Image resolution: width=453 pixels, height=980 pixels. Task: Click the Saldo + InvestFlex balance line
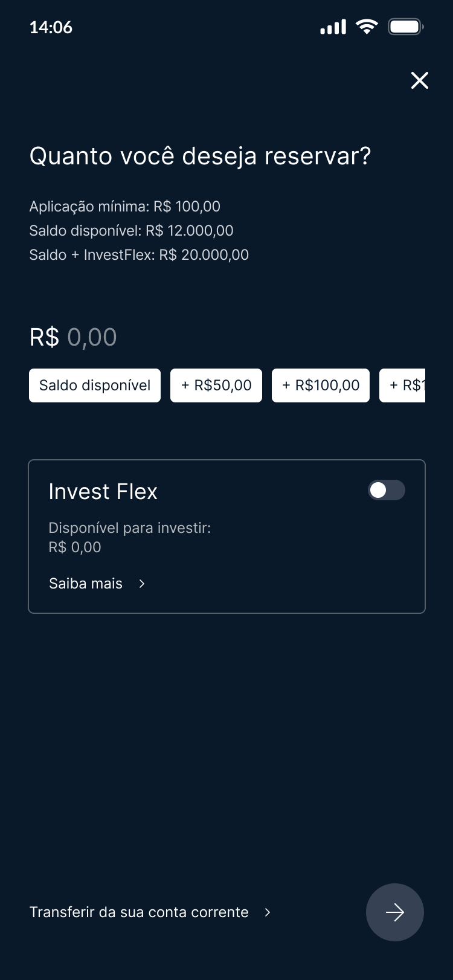click(x=139, y=255)
